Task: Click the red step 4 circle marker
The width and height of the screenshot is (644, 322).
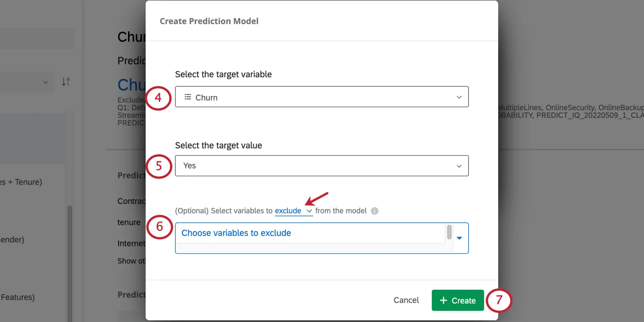Action: pos(158,98)
